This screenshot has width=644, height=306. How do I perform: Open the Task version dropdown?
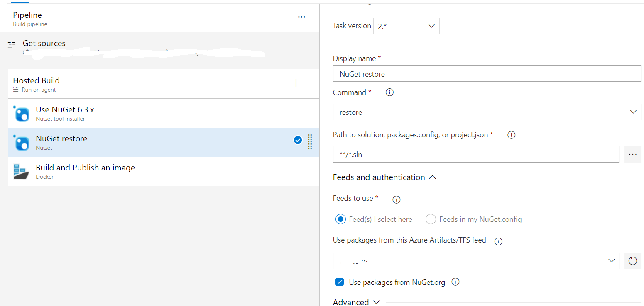(x=406, y=26)
